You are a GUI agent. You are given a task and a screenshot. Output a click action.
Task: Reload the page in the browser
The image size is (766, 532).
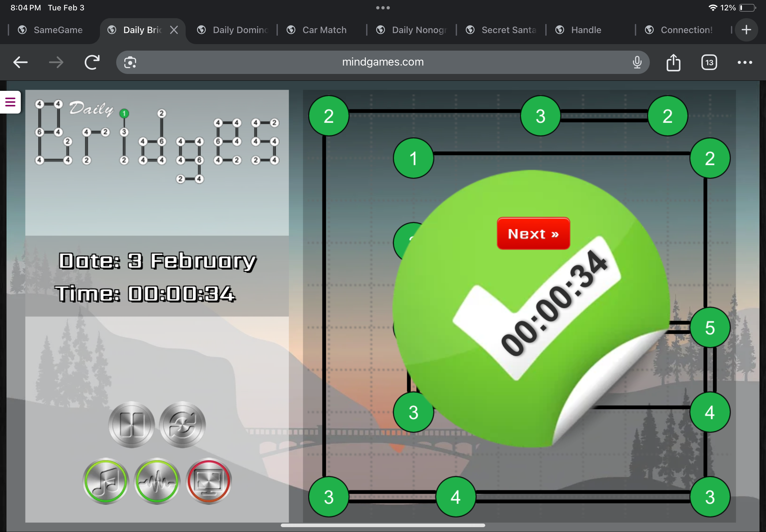click(x=92, y=62)
